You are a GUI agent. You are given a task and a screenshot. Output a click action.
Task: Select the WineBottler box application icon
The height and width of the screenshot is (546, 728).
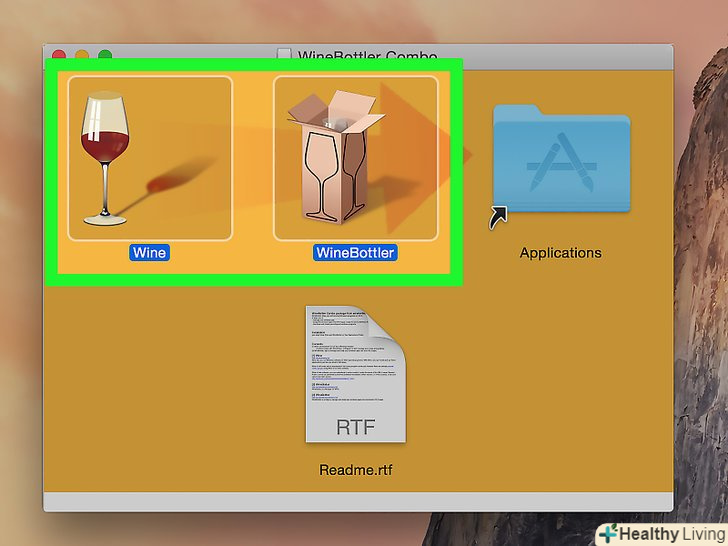[x=356, y=158]
